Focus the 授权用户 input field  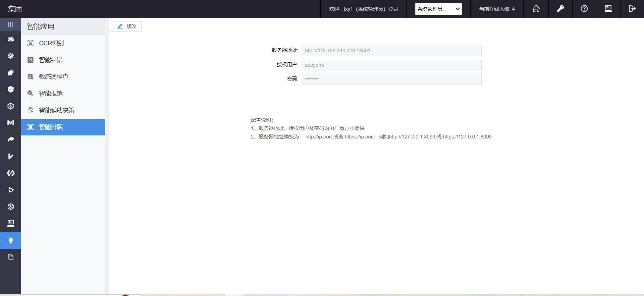(392, 65)
